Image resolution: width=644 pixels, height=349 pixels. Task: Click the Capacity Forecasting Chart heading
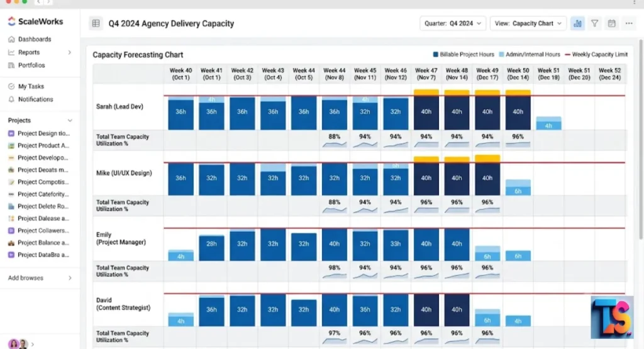coord(138,55)
